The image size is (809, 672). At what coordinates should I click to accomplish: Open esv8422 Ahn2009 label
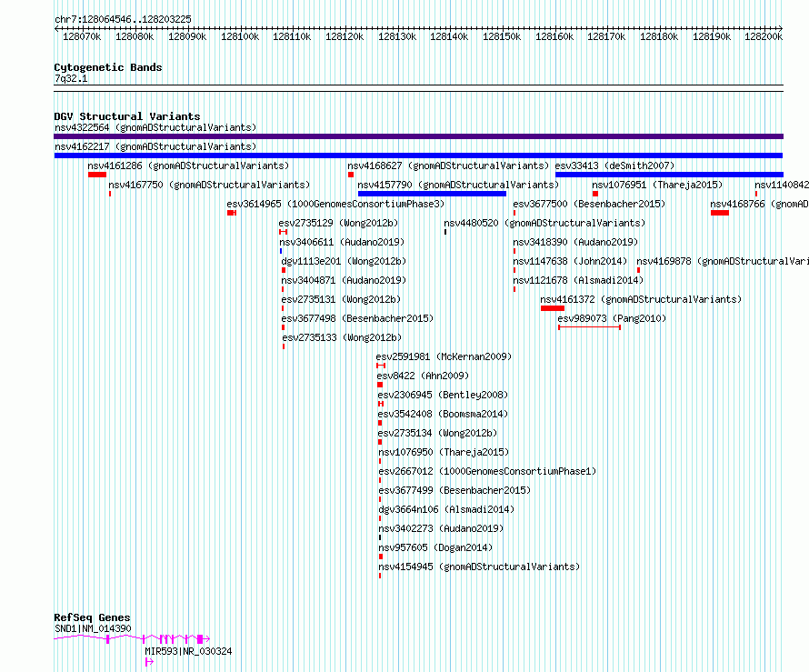coord(423,376)
